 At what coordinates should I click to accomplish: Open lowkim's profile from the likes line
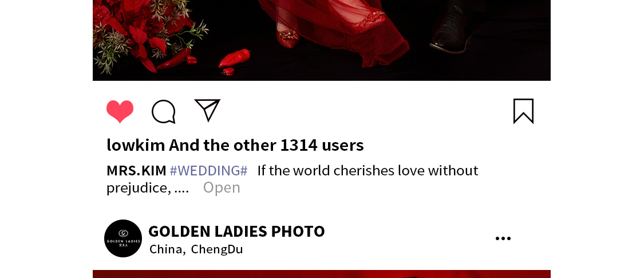point(136,145)
